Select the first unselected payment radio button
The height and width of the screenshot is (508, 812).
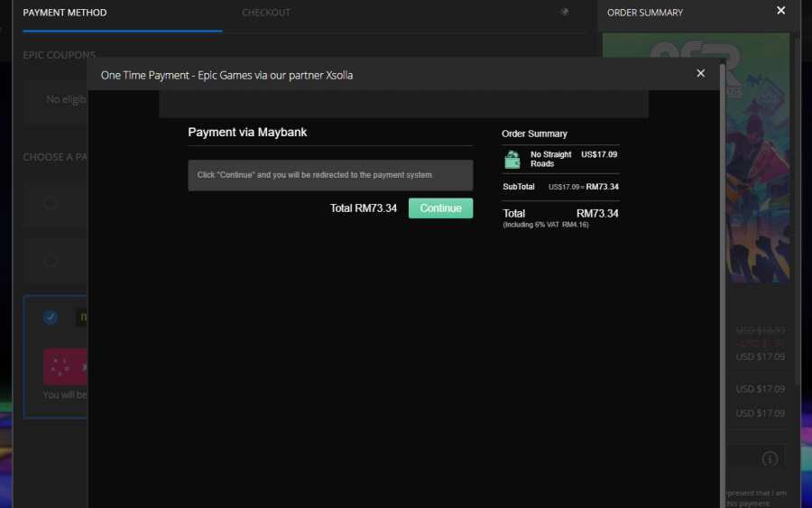(51, 203)
